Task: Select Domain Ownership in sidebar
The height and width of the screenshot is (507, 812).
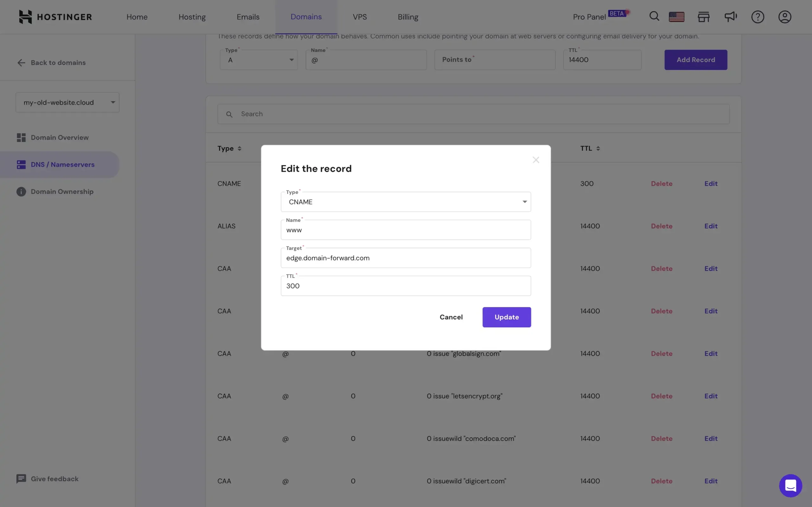Action: coord(62,191)
